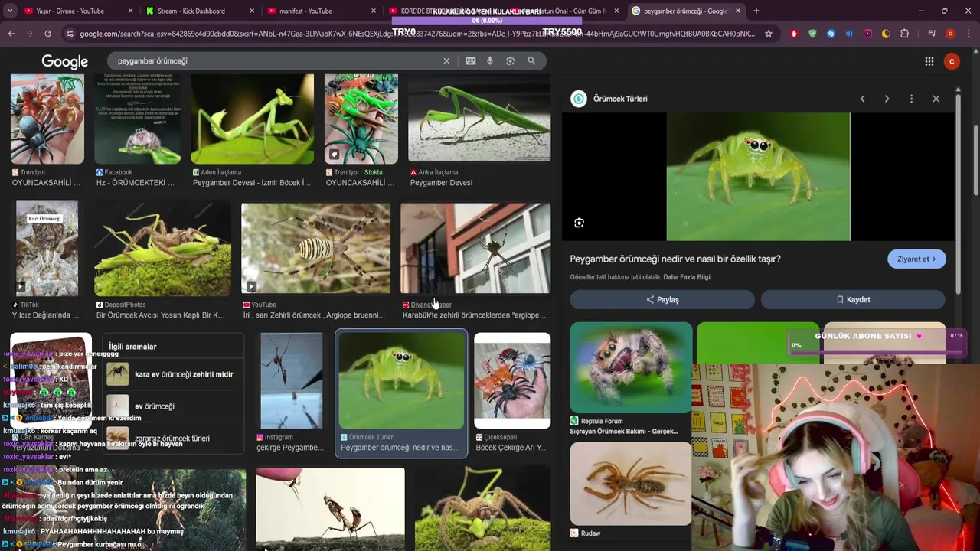Close the Yaşar - Divane tab
This screenshot has width=980, height=551.
point(130,11)
